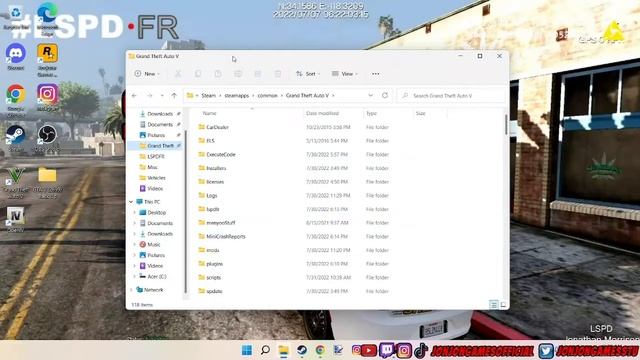
Task: Select the scripts folder
Action: [213, 278]
